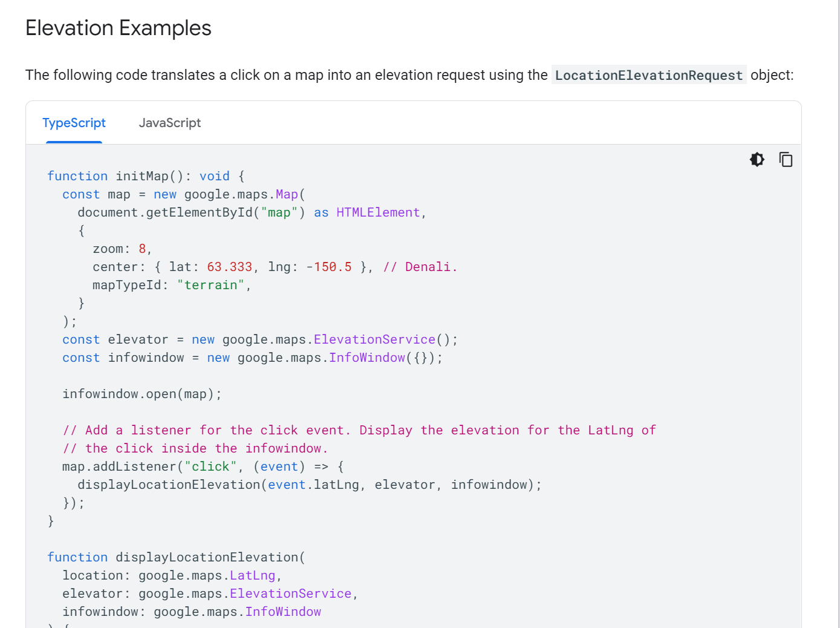Select the TypeScript tab
Image resolution: width=840 pixels, height=628 pixels.
click(74, 122)
